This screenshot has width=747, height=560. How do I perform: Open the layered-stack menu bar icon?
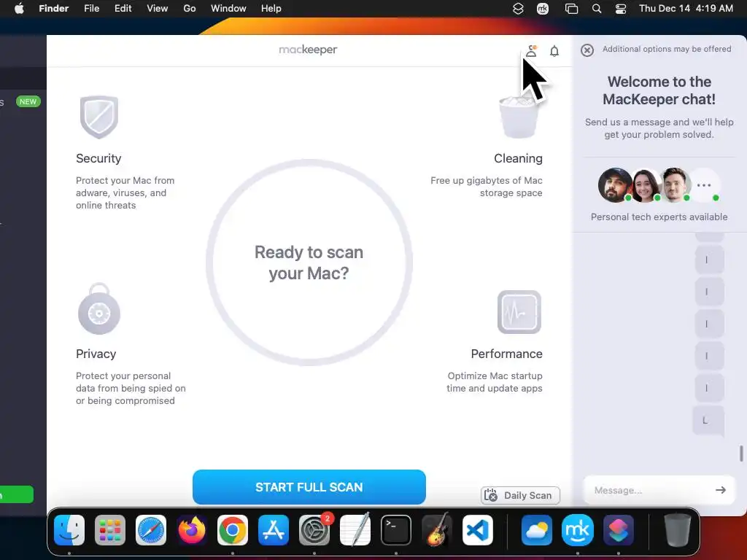point(518,9)
